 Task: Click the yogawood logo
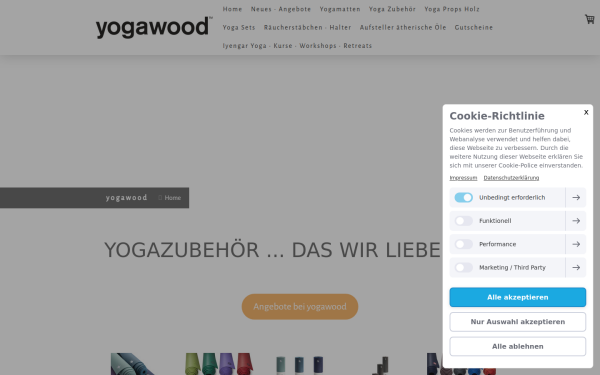[x=154, y=27]
